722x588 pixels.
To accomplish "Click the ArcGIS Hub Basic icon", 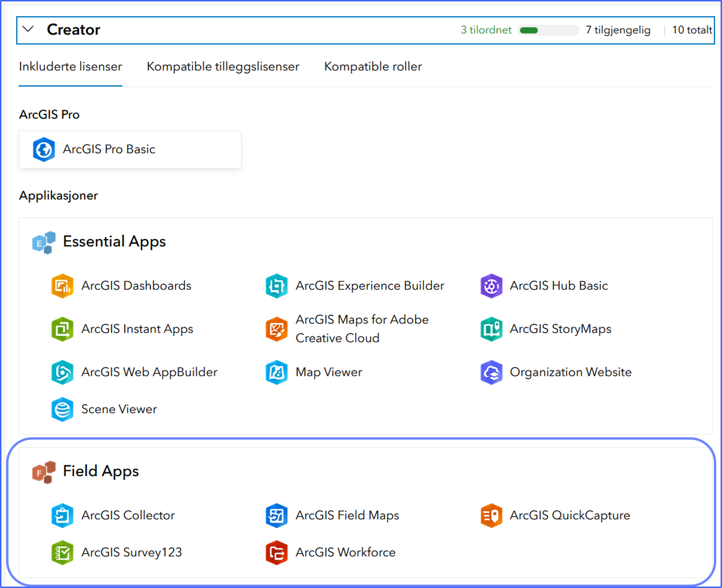I will 491,286.
